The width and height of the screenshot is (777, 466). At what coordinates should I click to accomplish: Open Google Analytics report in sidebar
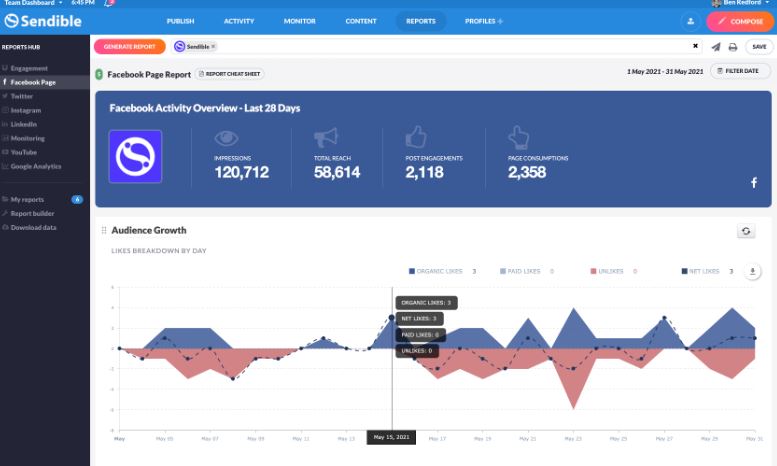(36, 167)
